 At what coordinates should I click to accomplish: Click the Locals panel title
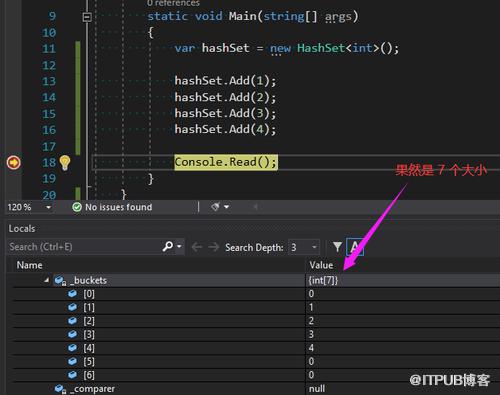click(22, 229)
